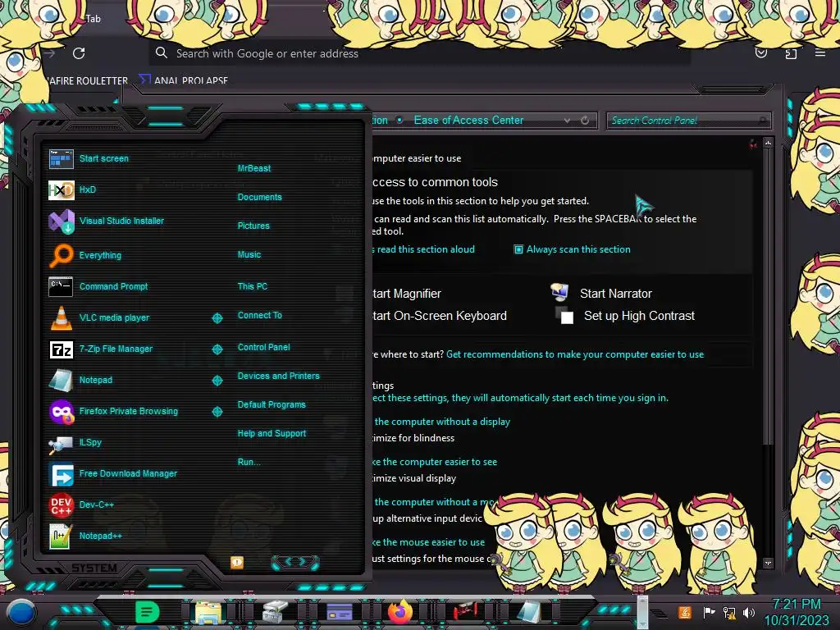Open the Start screen tile icon
Screen dimensions: 840x630
(61, 158)
